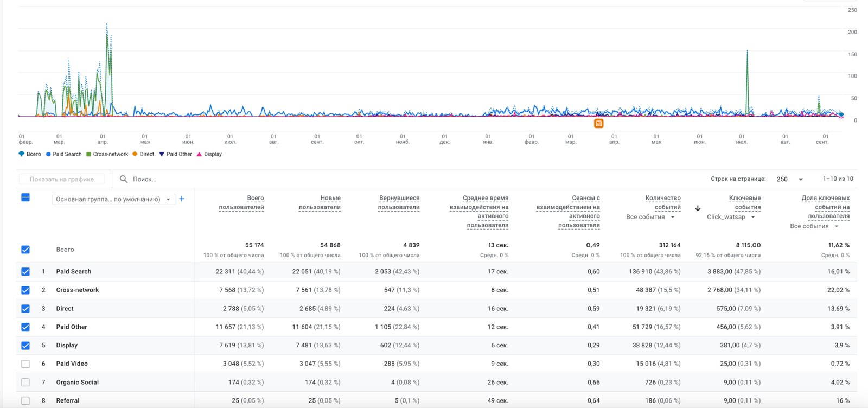The image size is (868, 408).
Task: Click the Cross-network row label
Action: [x=78, y=290]
